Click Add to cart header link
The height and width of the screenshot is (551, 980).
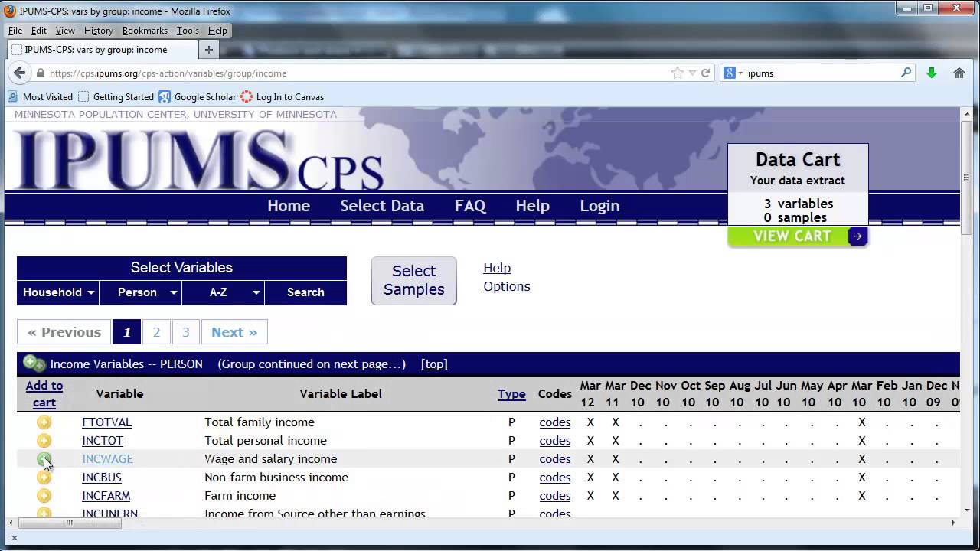(x=44, y=394)
